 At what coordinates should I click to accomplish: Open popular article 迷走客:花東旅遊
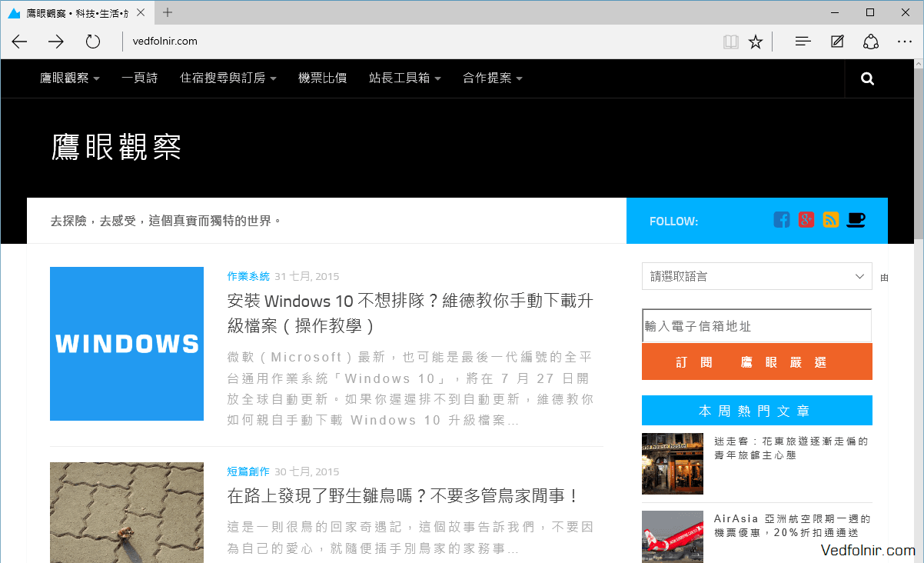791,448
